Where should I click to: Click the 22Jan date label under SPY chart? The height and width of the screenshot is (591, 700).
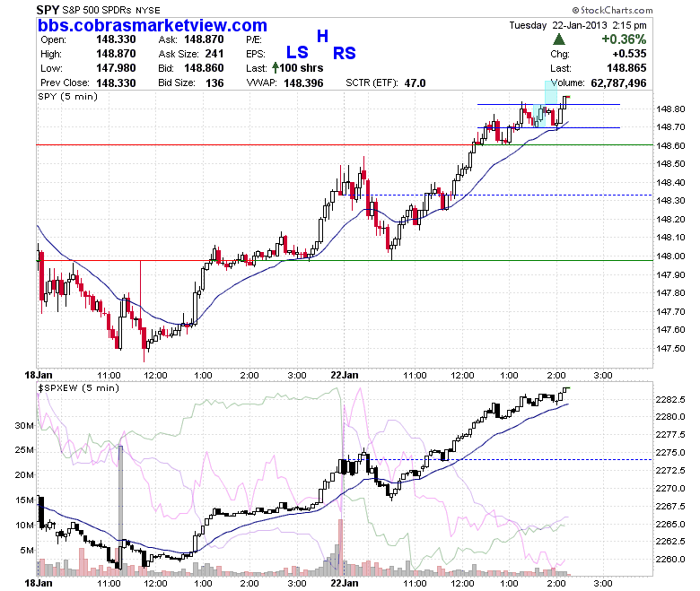point(345,375)
